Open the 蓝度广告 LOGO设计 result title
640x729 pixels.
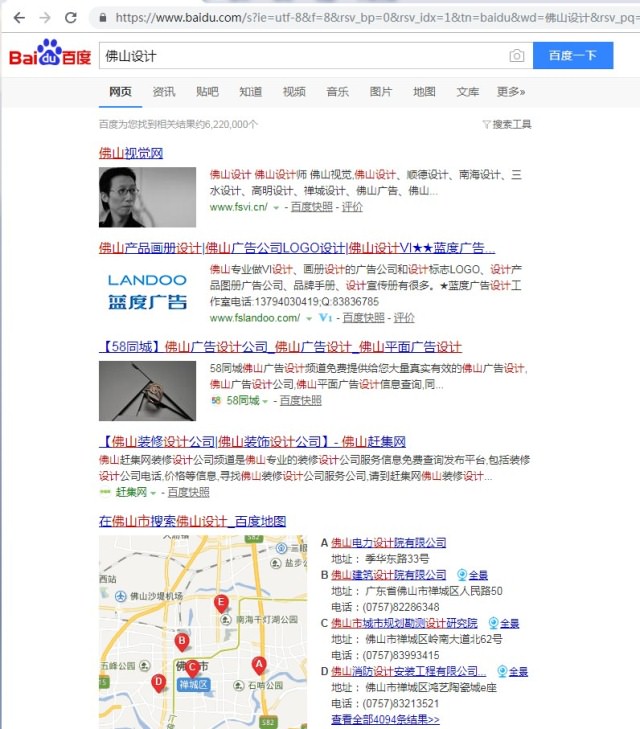coord(297,248)
